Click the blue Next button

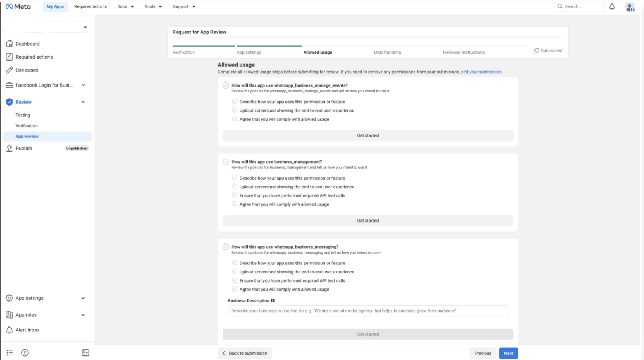click(508, 353)
